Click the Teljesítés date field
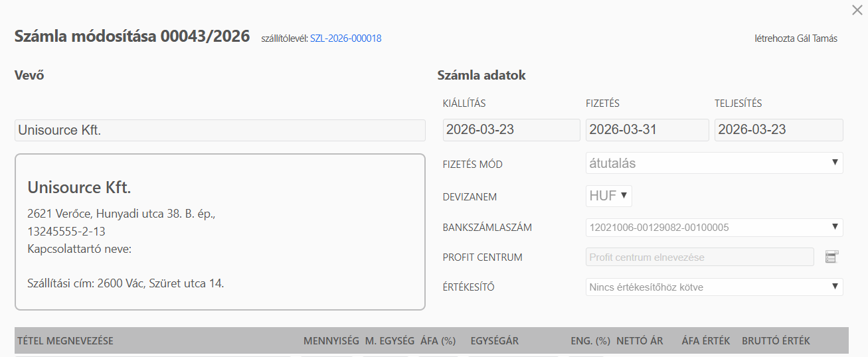 [x=778, y=130]
